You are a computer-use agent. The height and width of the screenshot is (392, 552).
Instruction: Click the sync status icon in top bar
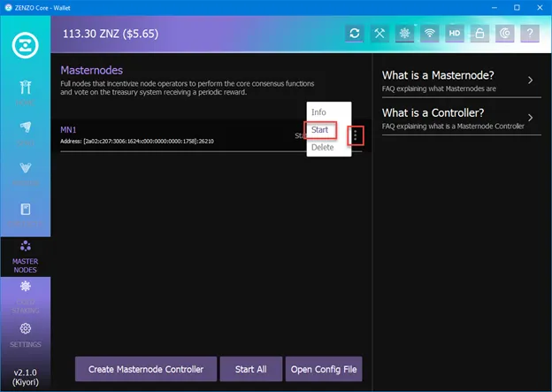pos(354,34)
